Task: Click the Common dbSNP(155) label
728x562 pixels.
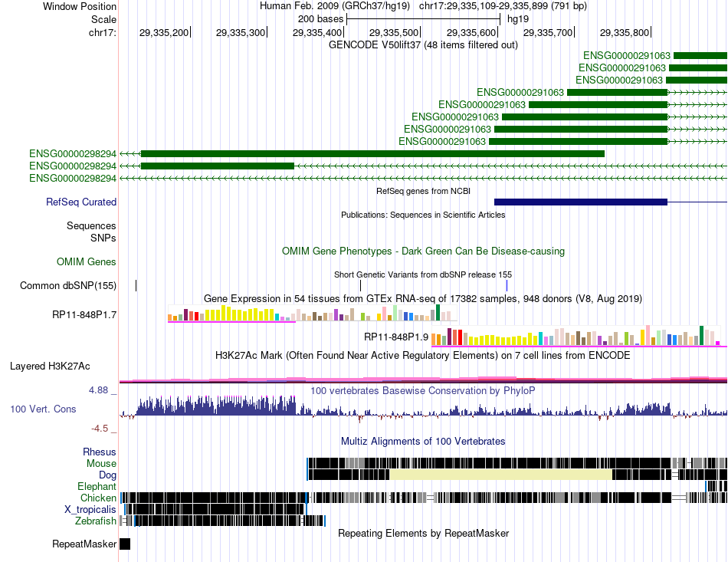Action: (x=67, y=286)
